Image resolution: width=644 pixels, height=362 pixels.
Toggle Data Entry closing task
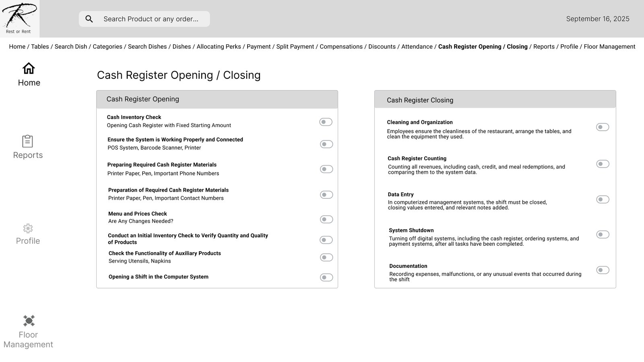point(602,200)
